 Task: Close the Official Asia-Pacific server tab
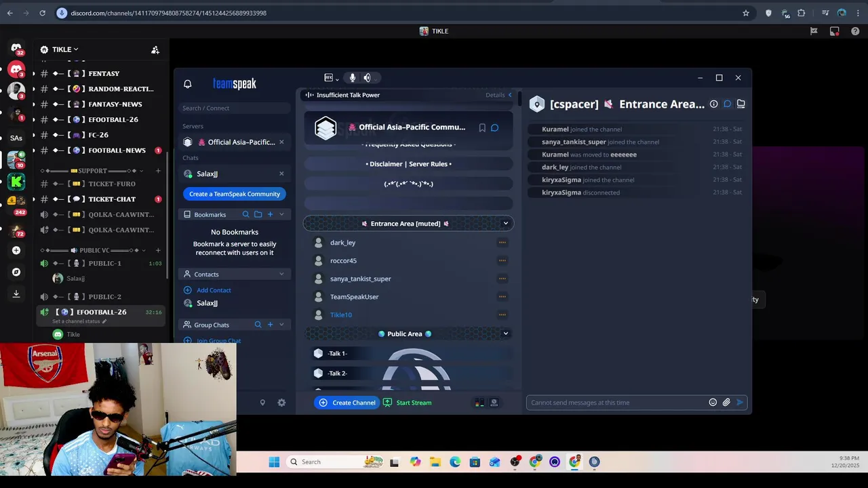tap(281, 142)
